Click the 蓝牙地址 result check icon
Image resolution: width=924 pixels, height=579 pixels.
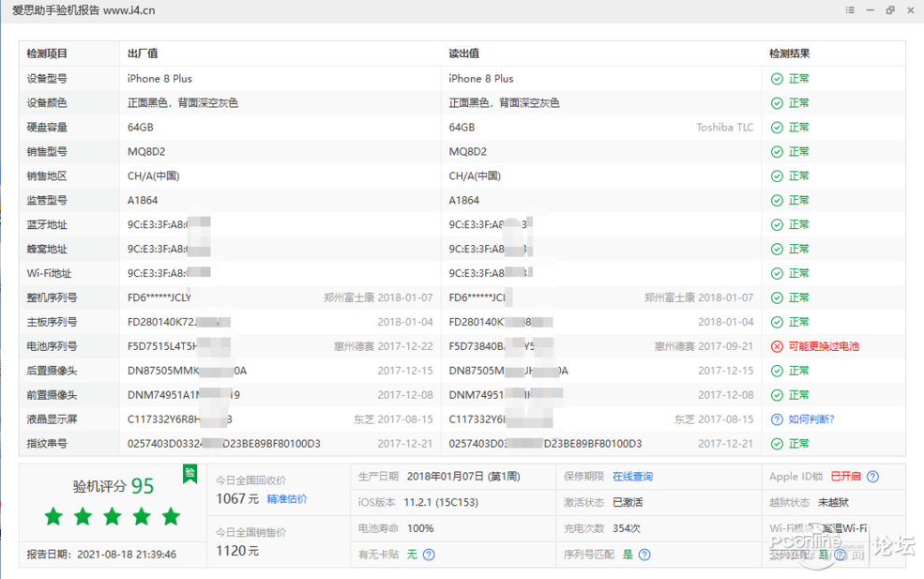(x=778, y=224)
